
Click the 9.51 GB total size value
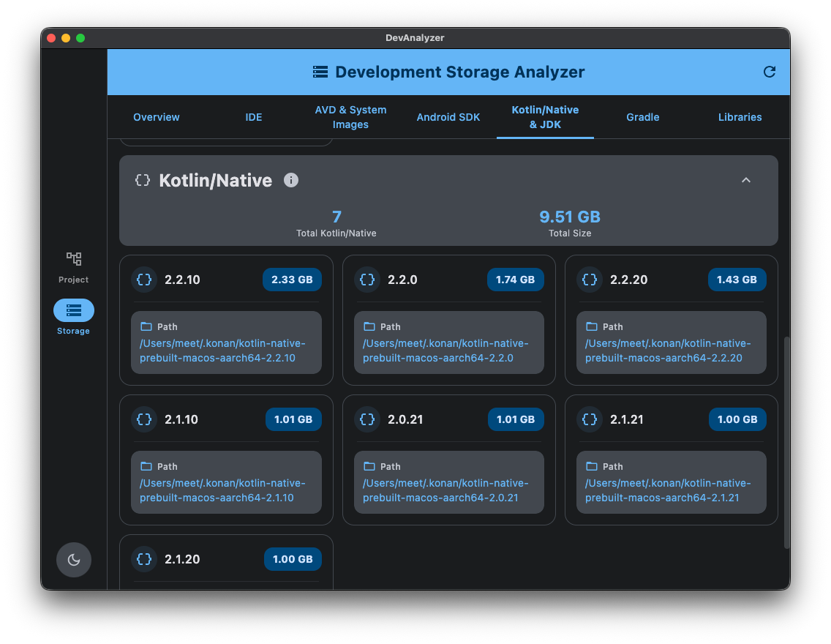point(570,217)
